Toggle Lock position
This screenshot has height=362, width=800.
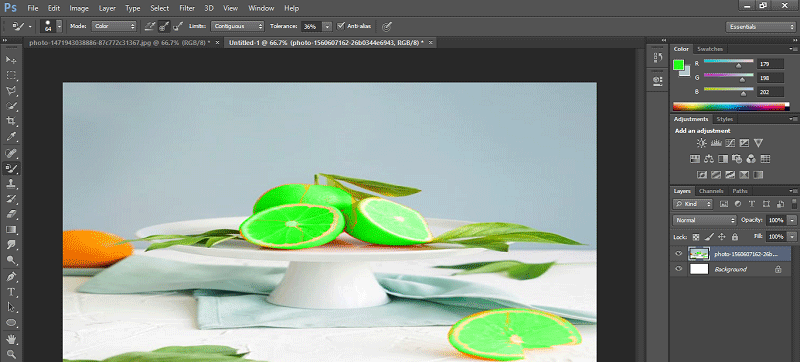tap(722, 237)
